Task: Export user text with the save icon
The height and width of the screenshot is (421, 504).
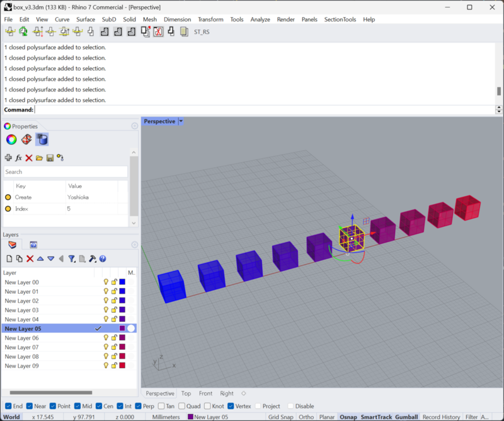Action: [x=50, y=158]
